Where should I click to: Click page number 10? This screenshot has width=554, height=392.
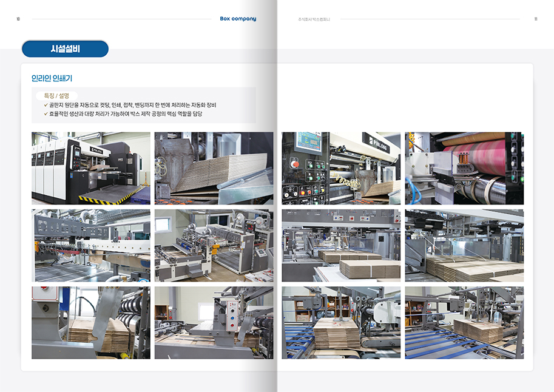point(18,19)
